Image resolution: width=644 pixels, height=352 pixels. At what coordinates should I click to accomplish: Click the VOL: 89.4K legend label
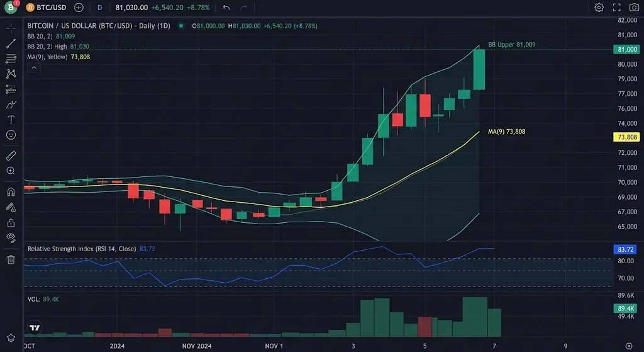click(x=43, y=299)
